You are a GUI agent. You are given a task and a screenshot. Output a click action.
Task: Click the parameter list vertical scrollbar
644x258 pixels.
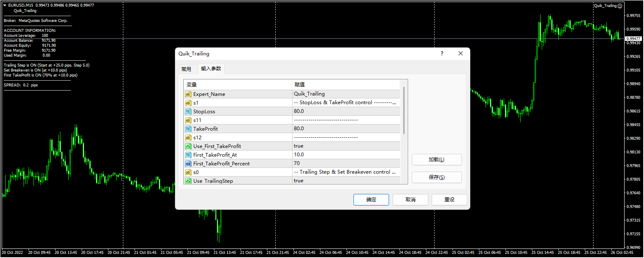pyautogui.click(x=404, y=111)
